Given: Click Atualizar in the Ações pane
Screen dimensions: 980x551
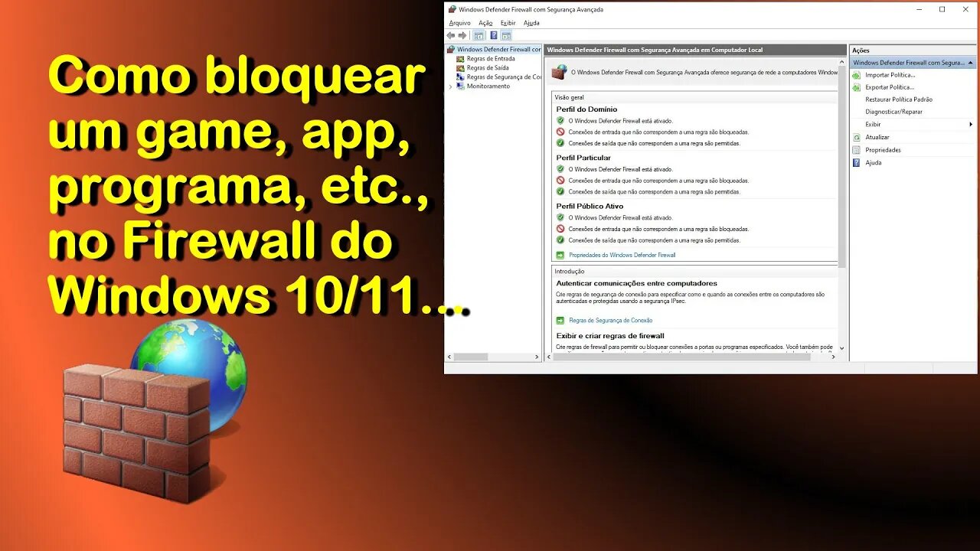Looking at the screenshot, I should (x=877, y=138).
